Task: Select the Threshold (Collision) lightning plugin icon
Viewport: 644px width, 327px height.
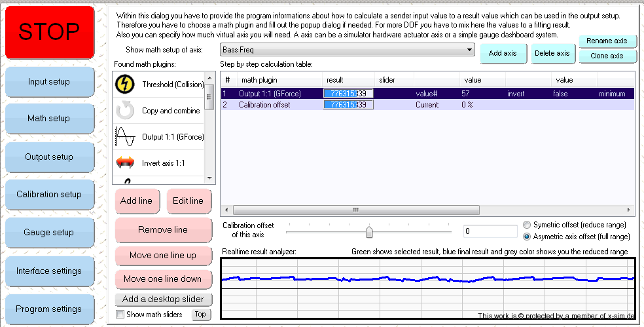Action: coord(125,84)
